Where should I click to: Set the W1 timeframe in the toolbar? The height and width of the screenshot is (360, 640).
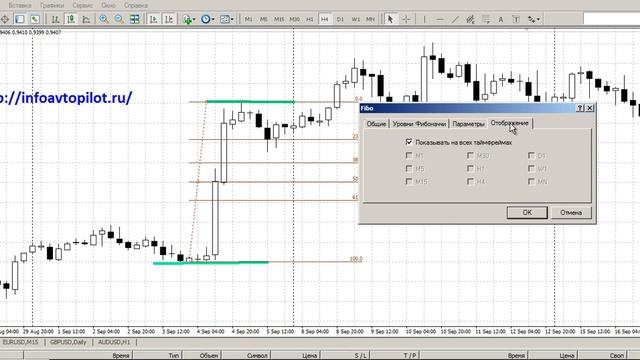pyautogui.click(x=356, y=19)
